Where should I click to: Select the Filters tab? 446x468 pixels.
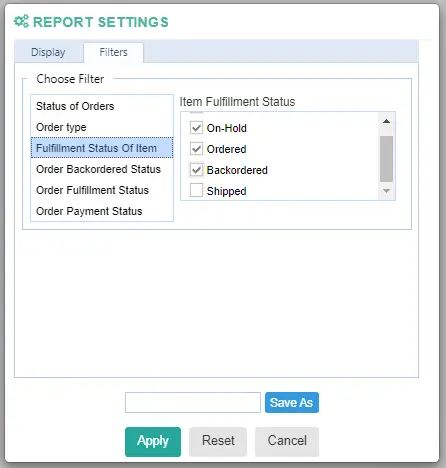coord(113,52)
